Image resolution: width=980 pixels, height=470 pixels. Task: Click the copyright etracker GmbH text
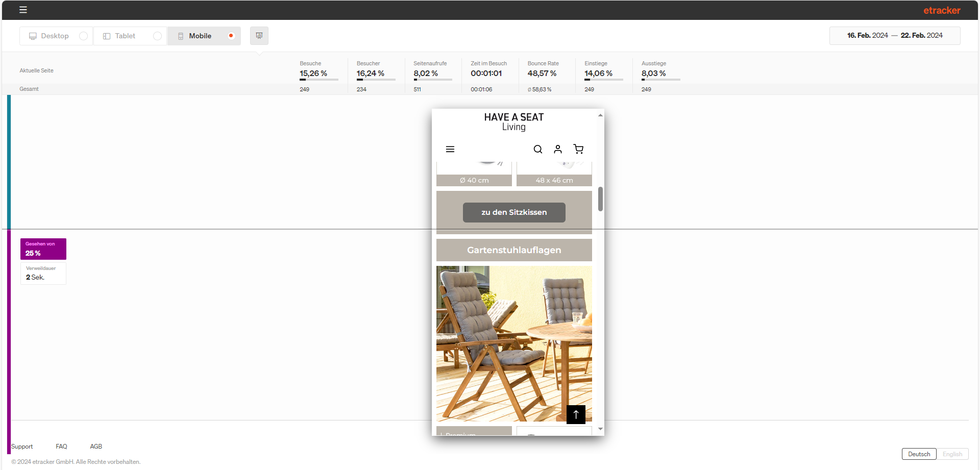76,462
